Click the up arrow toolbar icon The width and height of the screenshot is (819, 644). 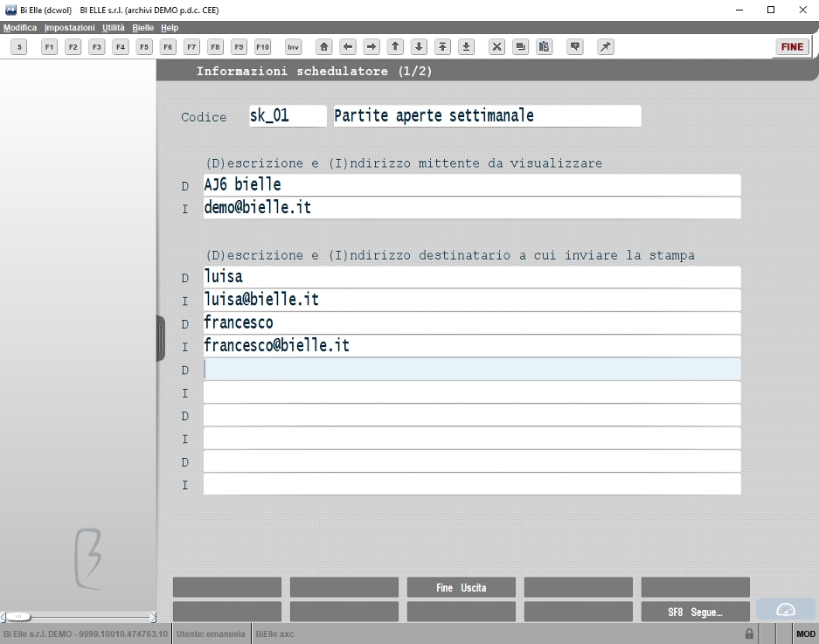coord(395,47)
